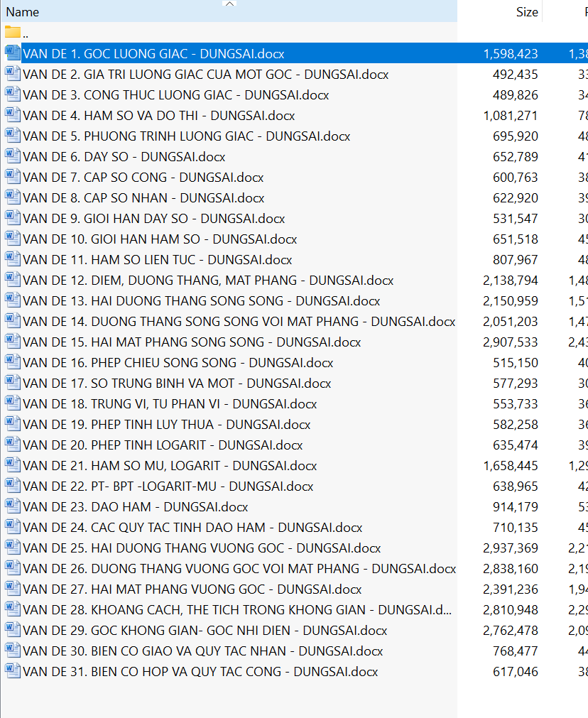Click the Word icon for VAN DE 1 file
The height and width of the screenshot is (718, 588).
[x=12, y=53]
